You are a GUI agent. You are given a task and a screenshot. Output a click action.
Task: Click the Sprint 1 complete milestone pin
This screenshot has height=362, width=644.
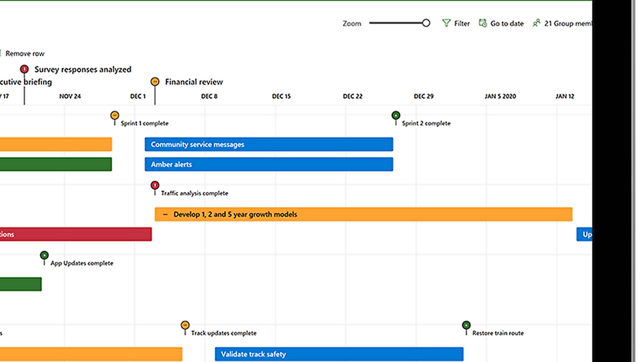click(x=115, y=116)
